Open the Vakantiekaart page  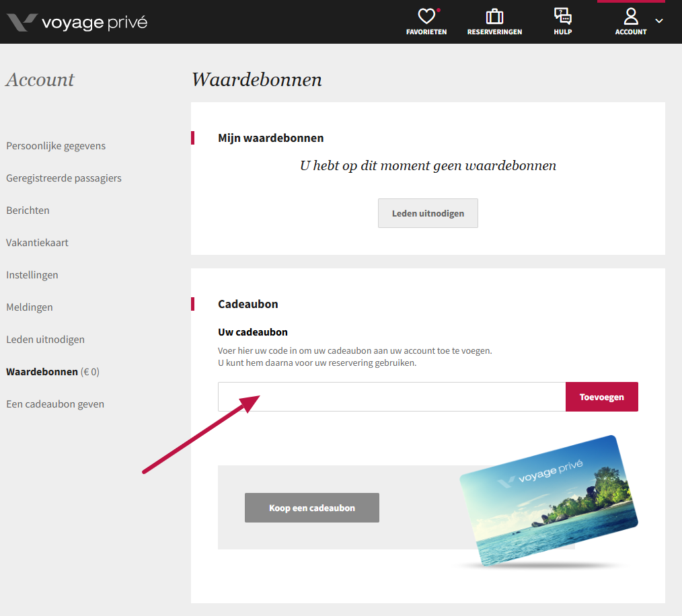[x=37, y=243]
